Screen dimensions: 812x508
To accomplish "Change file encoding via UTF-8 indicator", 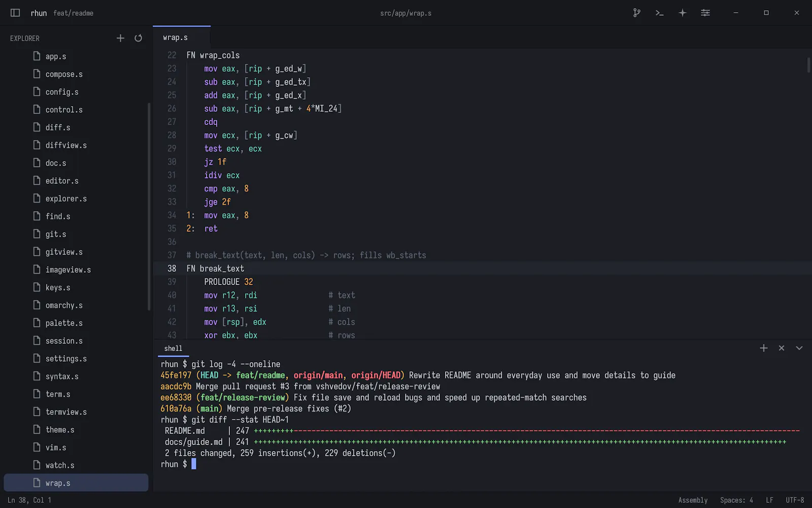I will point(795,500).
